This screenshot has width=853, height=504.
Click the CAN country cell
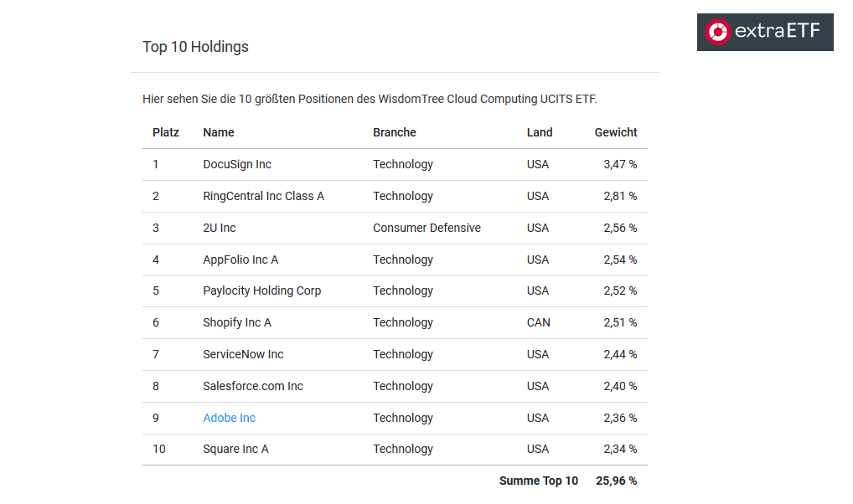click(538, 322)
